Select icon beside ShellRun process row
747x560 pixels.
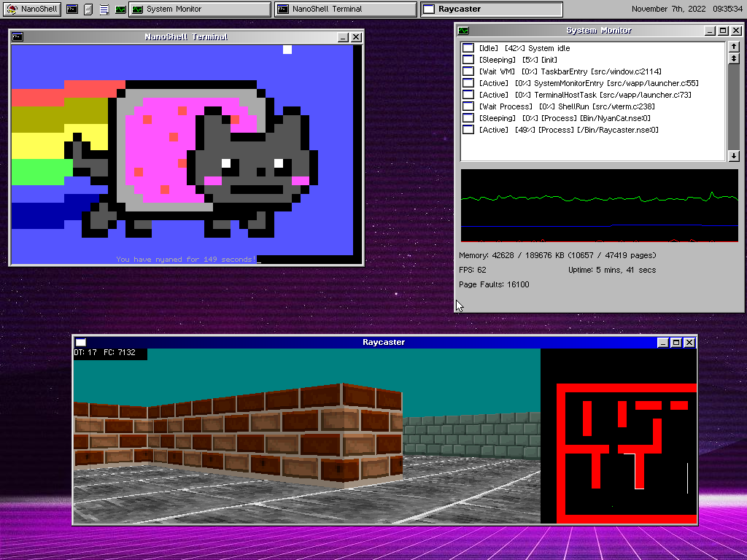pyautogui.click(x=468, y=106)
